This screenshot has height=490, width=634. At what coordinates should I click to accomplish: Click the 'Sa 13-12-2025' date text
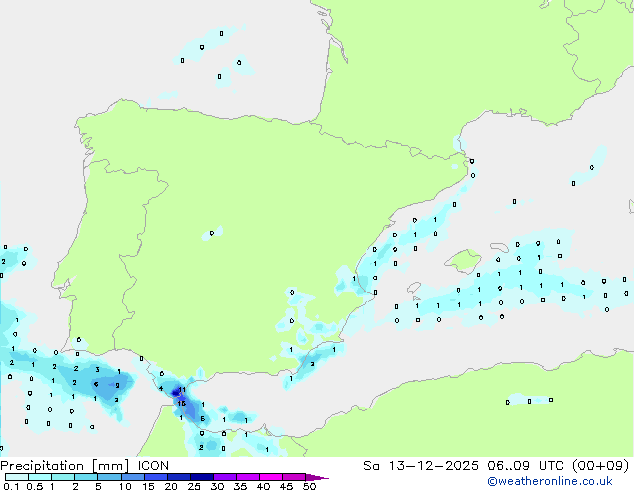(421, 466)
